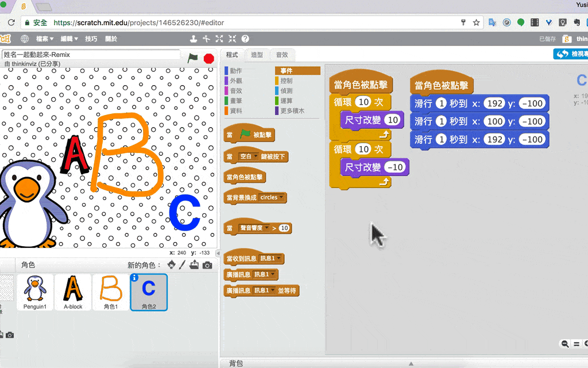588x368 pixels.
Task: Select the 動作 block category
Action: (x=236, y=71)
